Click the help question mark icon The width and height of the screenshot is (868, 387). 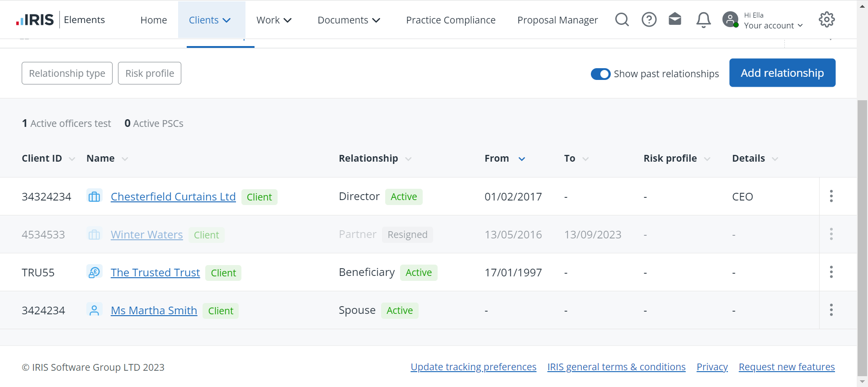649,19
